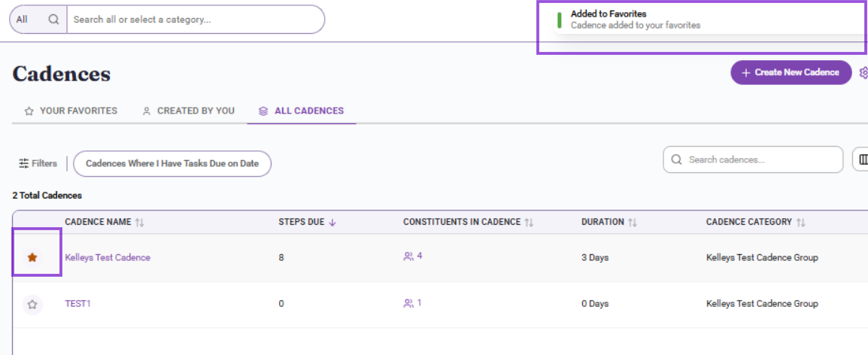Click the global search magnifier icon
The image size is (868, 355).
tap(53, 20)
